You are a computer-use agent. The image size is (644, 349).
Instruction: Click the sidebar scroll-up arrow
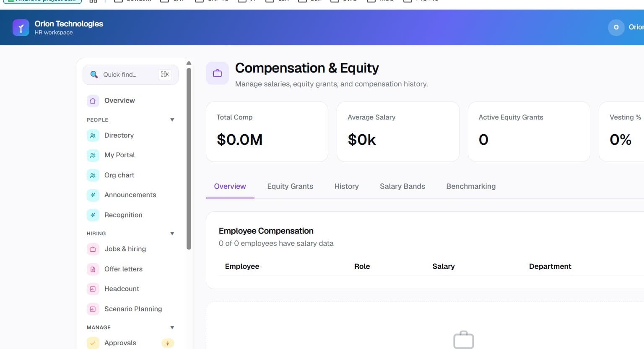tap(189, 63)
